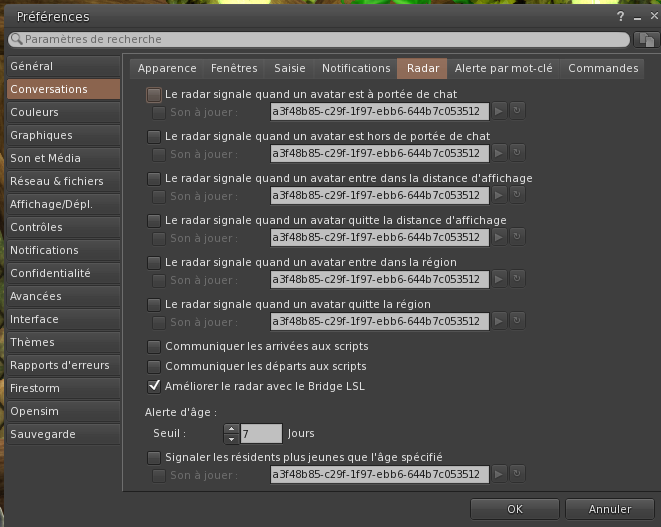
Task: Uncheck Améliorer le radar avec le Bridge LSL
Action: [x=154, y=385]
